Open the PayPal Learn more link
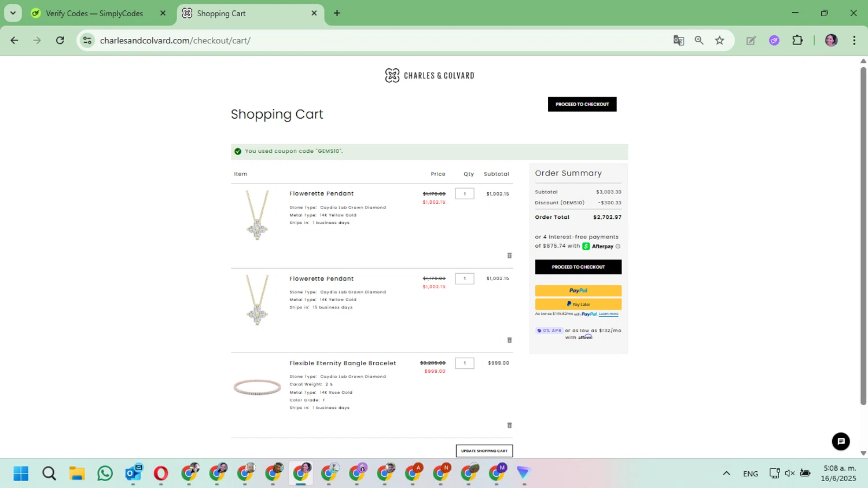The image size is (868, 488). 609,314
